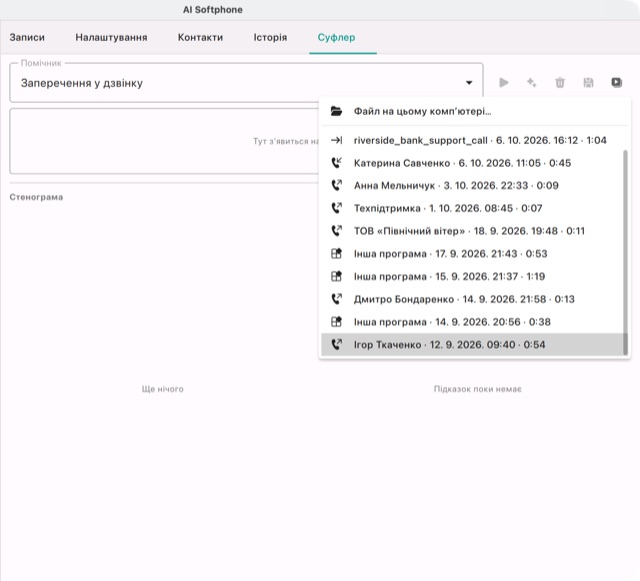Image resolution: width=640 pixels, height=581 pixels.
Task: Click the Тут з'явиться text box
Action: click(x=164, y=141)
